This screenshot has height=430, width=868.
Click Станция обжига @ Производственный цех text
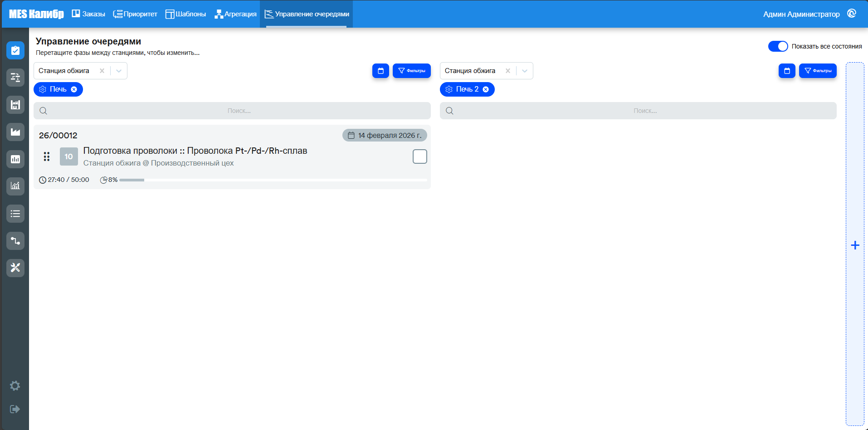pos(158,163)
